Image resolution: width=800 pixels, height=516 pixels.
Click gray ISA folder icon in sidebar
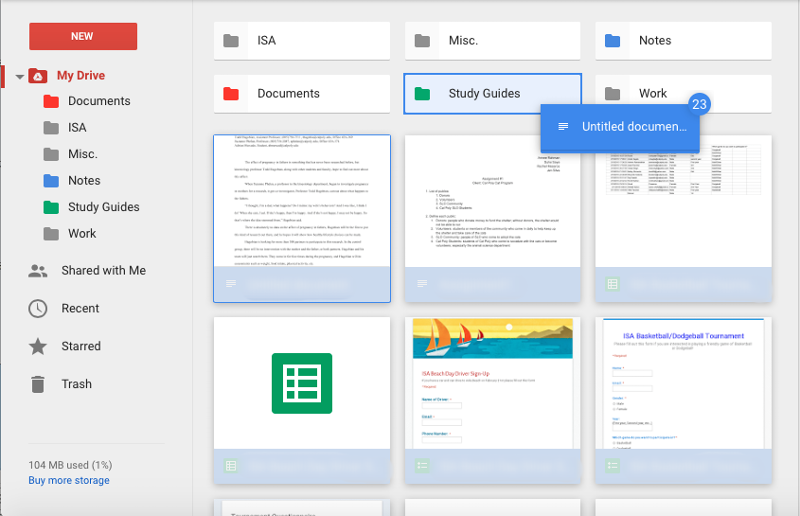click(51, 128)
